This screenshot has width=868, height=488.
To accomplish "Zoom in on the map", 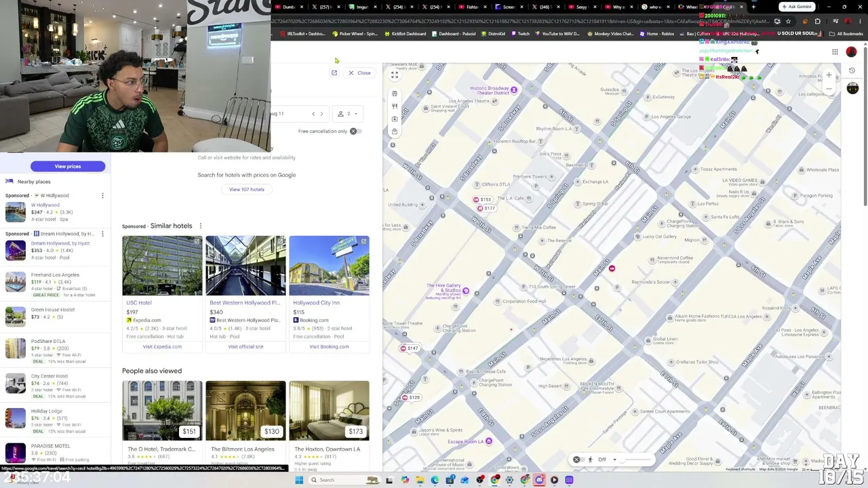I will 829,75.
